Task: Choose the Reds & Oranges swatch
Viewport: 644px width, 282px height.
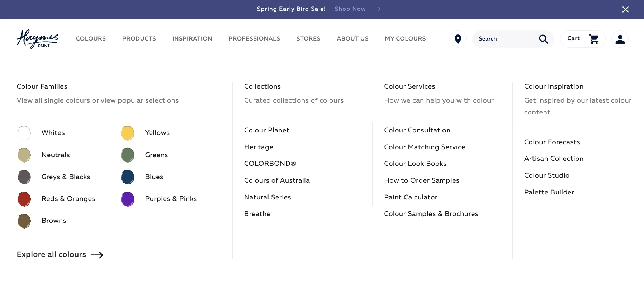Action: click(24, 199)
